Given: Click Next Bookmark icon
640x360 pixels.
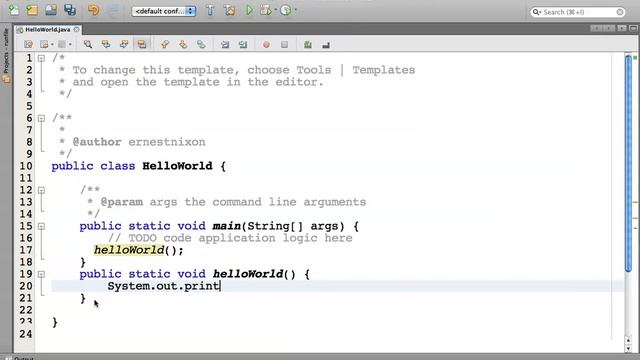Looking at the screenshot, I should pyautogui.click(x=183, y=44).
